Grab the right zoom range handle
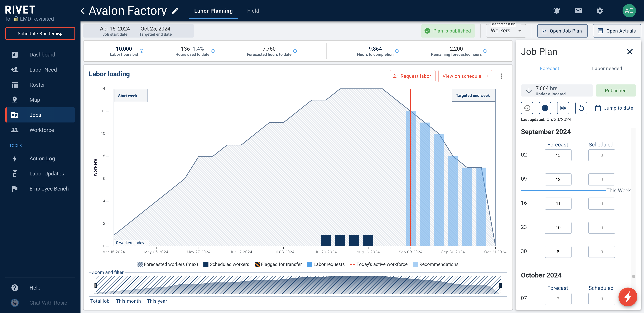The height and width of the screenshot is (313, 644). point(500,285)
